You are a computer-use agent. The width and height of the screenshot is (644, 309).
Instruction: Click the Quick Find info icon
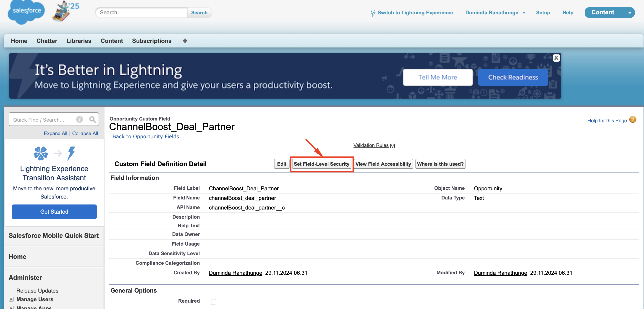pyautogui.click(x=79, y=120)
